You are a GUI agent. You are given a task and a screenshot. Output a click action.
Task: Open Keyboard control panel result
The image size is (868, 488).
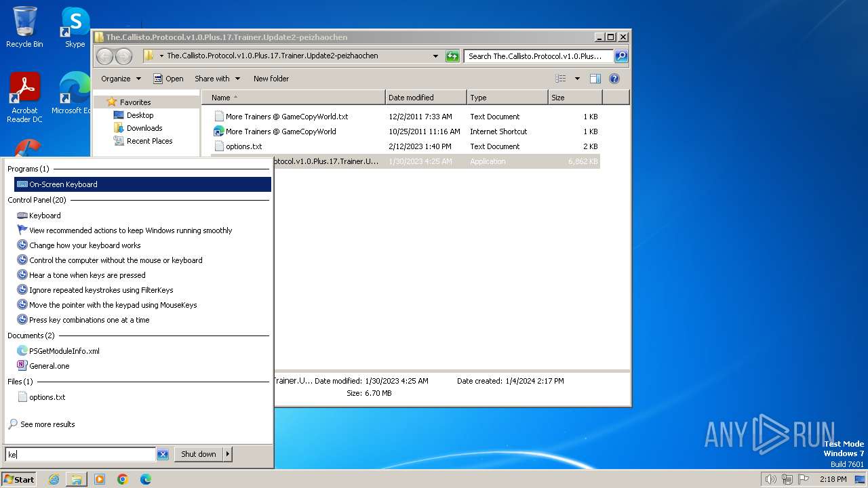[142, 216]
